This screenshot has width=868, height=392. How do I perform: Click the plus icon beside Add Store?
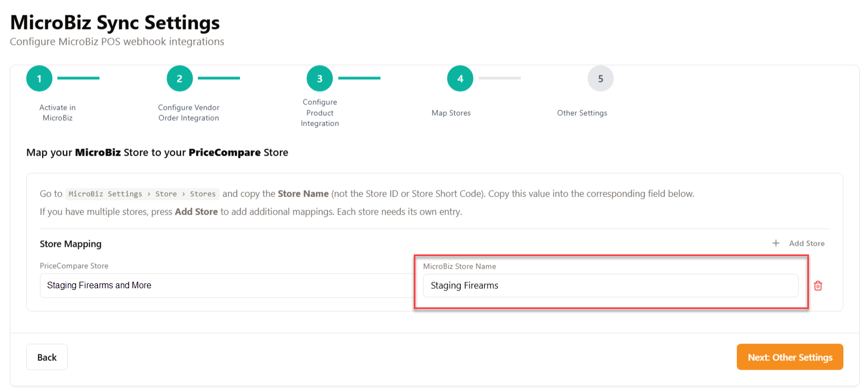(776, 243)
